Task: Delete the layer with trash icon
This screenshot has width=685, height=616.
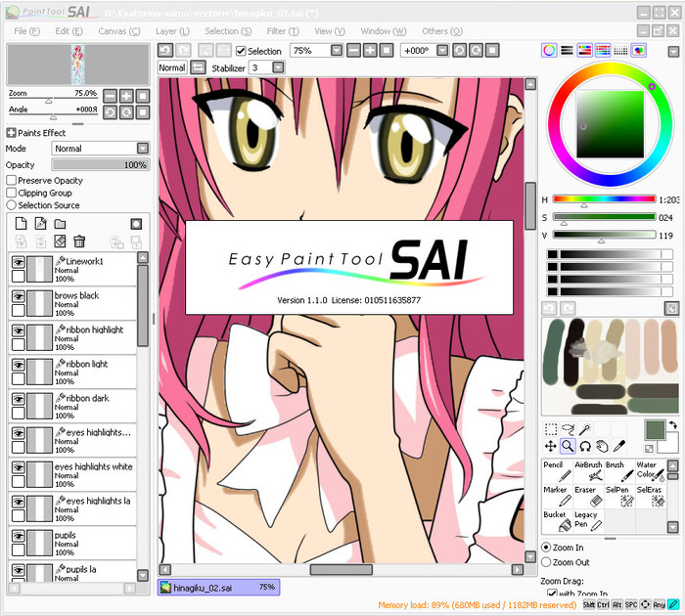Action: (79, 241)
